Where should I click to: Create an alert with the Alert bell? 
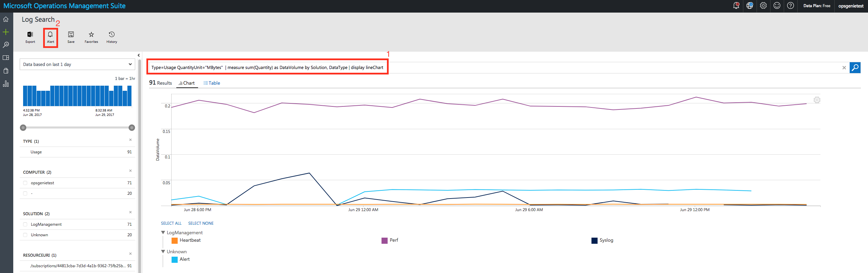pos(51,37)
